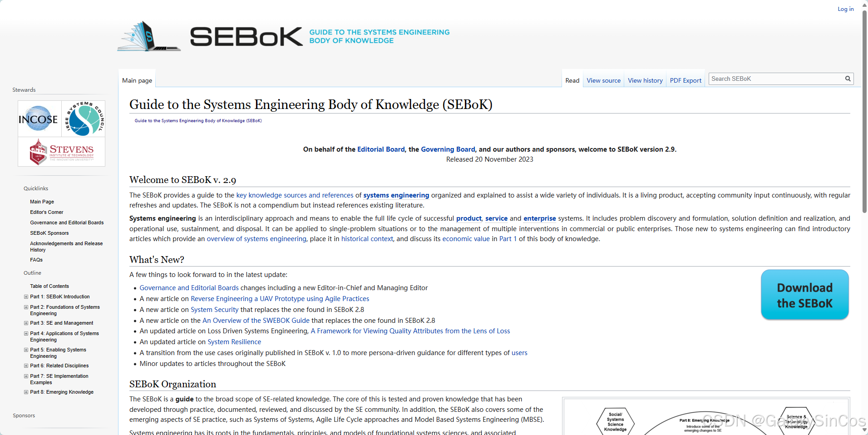The height and width of the screenshot is (435, 868).
Task: Click the Editorial Board link
Action: click(x=381, y=149)
